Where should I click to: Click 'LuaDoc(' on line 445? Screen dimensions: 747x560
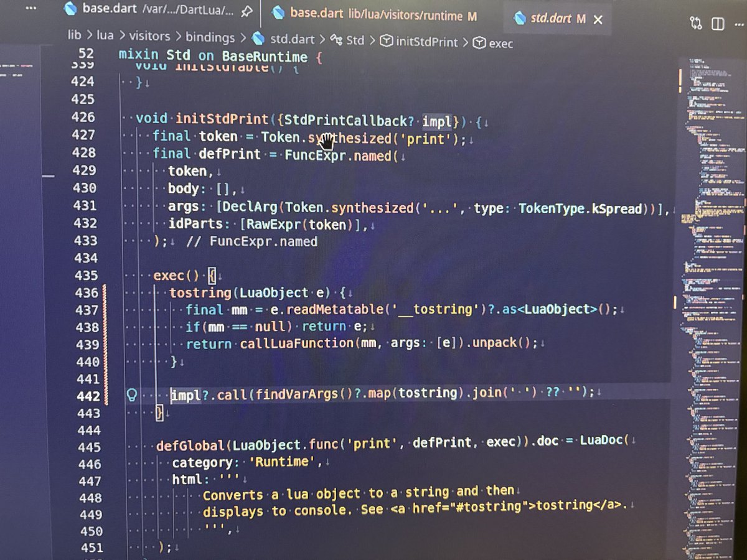[604, 441]
